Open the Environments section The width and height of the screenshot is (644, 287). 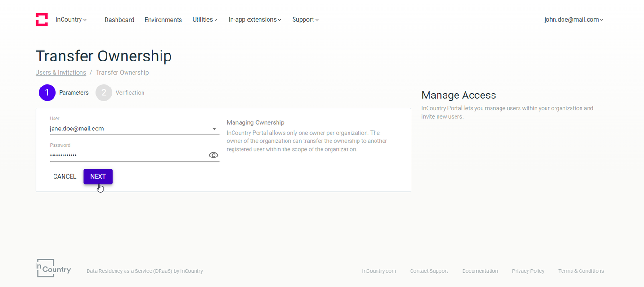[x=163, y=20]
